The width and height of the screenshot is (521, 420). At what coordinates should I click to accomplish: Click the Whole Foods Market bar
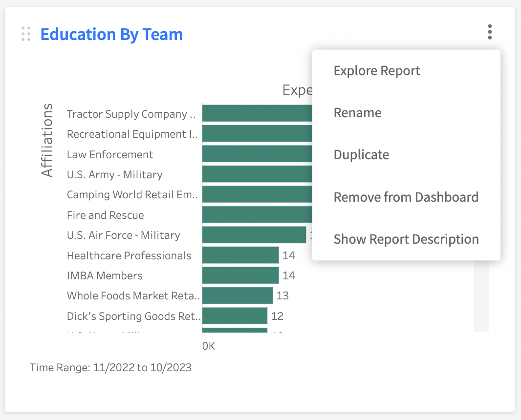click(x=238, y=295)
